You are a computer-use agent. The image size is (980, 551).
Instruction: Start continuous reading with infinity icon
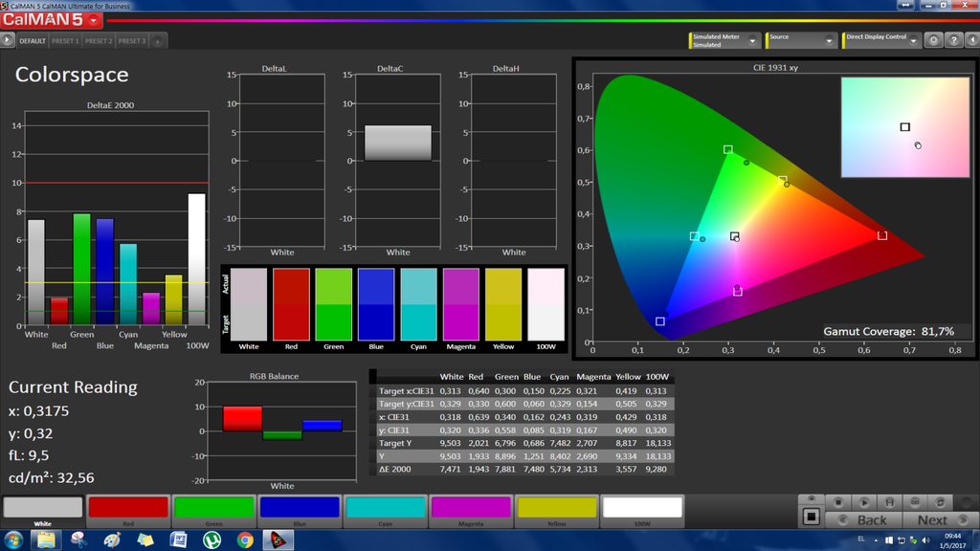pos(915,502)
